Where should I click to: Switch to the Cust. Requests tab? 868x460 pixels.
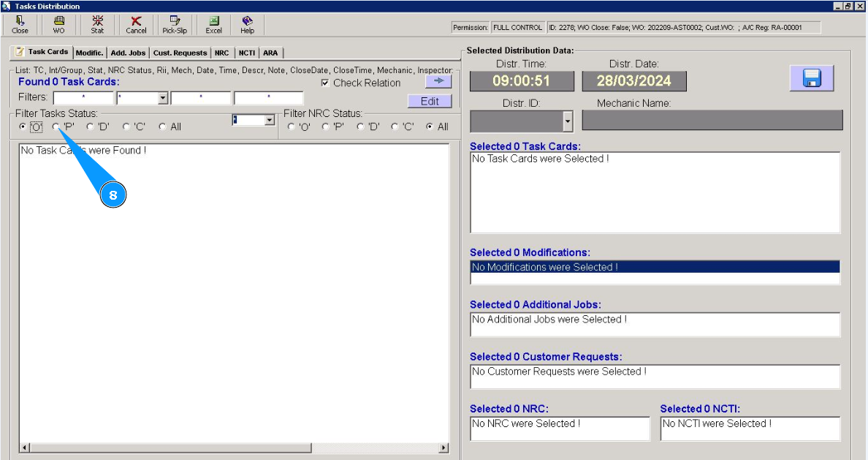pos(180,53)
